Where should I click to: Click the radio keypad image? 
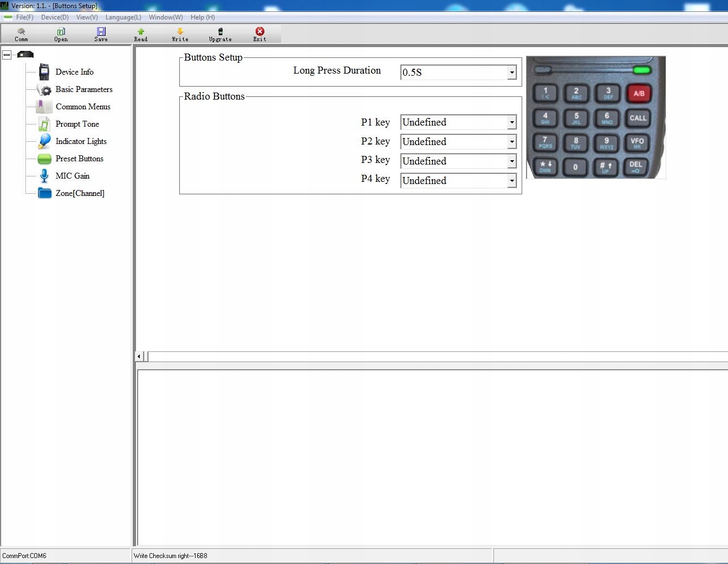coord(596,117)
